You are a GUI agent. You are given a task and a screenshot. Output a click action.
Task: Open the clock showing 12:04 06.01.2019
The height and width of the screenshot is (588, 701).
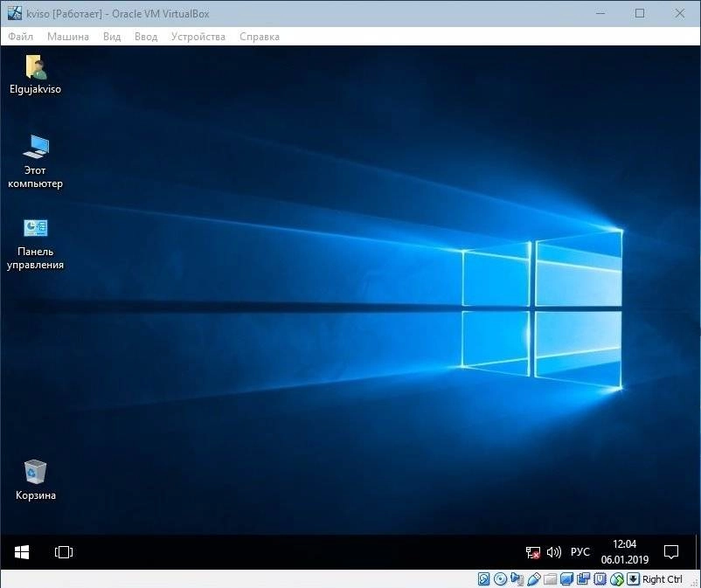(x=625, y=552)
